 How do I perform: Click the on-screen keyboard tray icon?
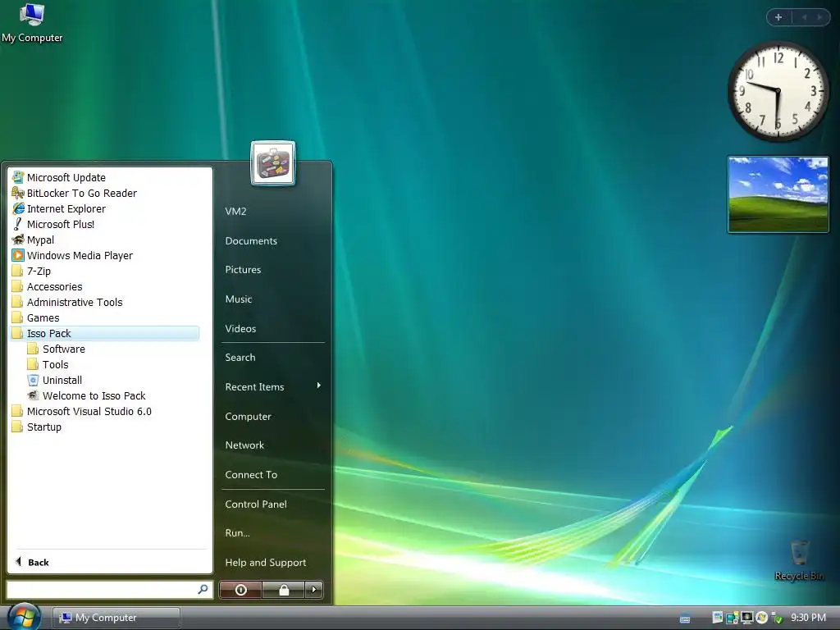[685, 619]
